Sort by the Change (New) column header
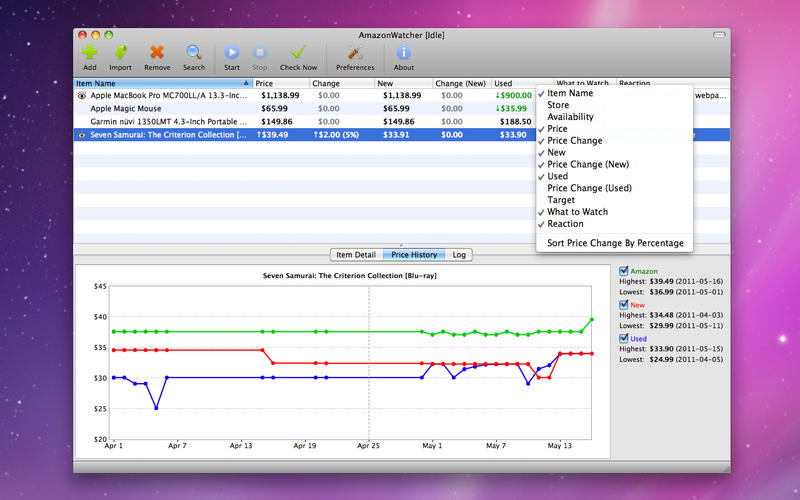 [462, 83]
